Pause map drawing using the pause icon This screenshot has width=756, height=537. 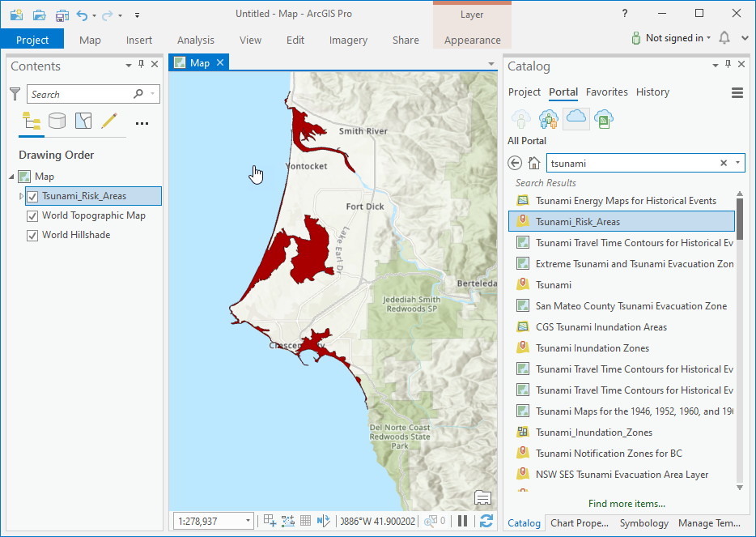click(462, 521)
